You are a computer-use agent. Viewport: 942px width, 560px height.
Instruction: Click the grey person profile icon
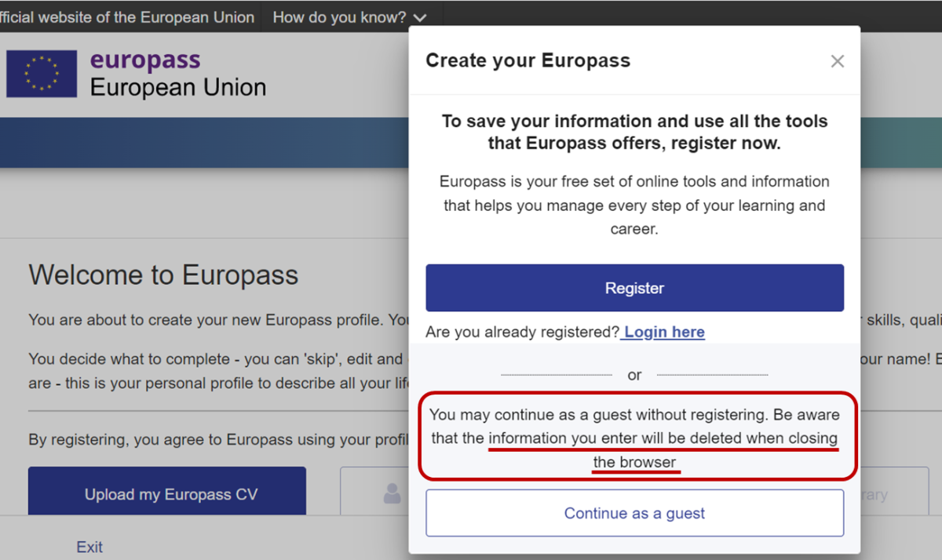click(x=392, y=493)
